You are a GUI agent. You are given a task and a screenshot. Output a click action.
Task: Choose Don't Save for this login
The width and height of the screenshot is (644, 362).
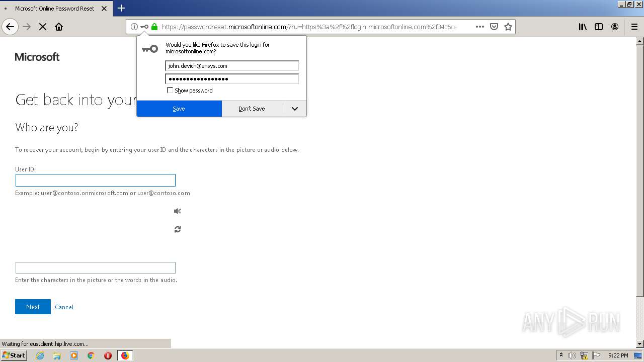[252, 109]
